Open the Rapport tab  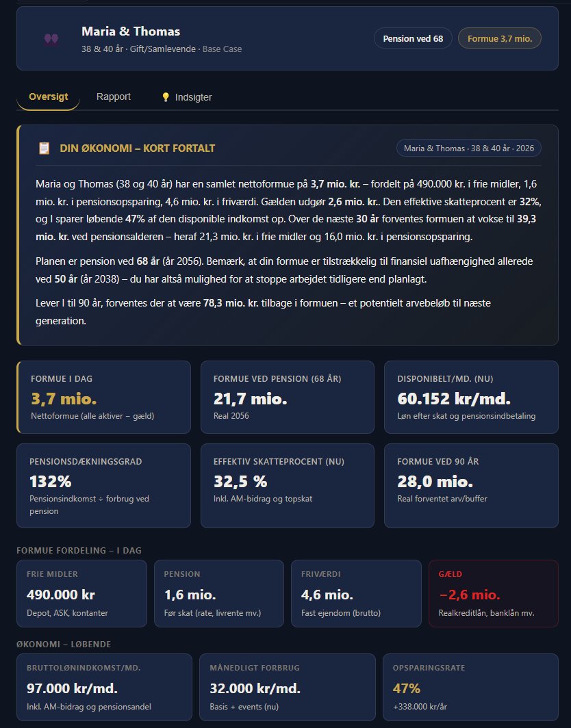click(x=114, y=96)
